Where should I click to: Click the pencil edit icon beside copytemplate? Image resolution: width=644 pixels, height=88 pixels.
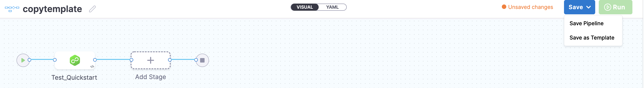[x=92, y=9]
